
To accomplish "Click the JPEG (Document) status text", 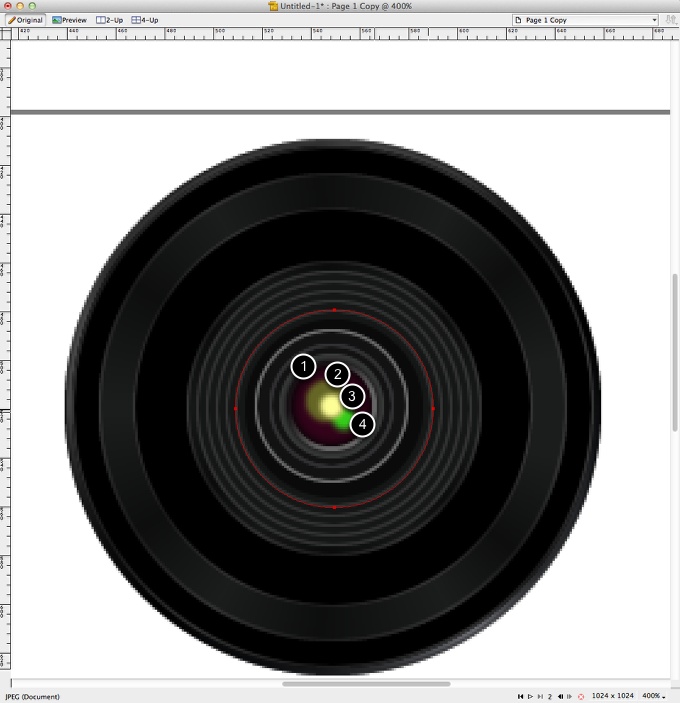I will click(32, 696).
